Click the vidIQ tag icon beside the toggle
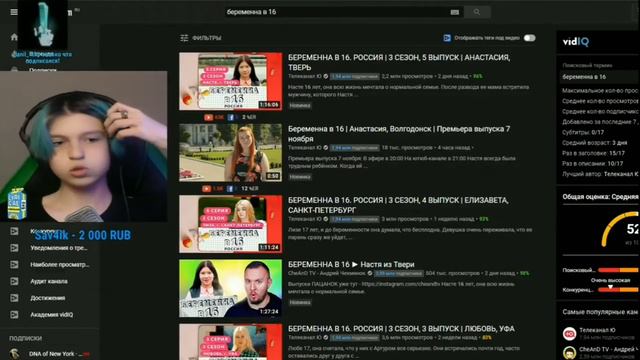This screenshot has width=640, height=360. (x=447, y=38)
